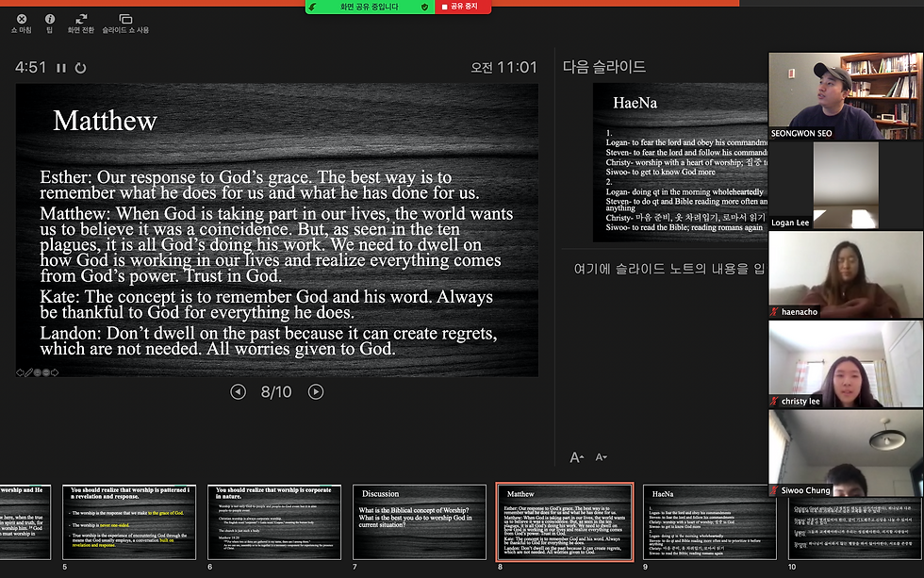Click the green screen-share status icon at bar's left

point(313,7)
